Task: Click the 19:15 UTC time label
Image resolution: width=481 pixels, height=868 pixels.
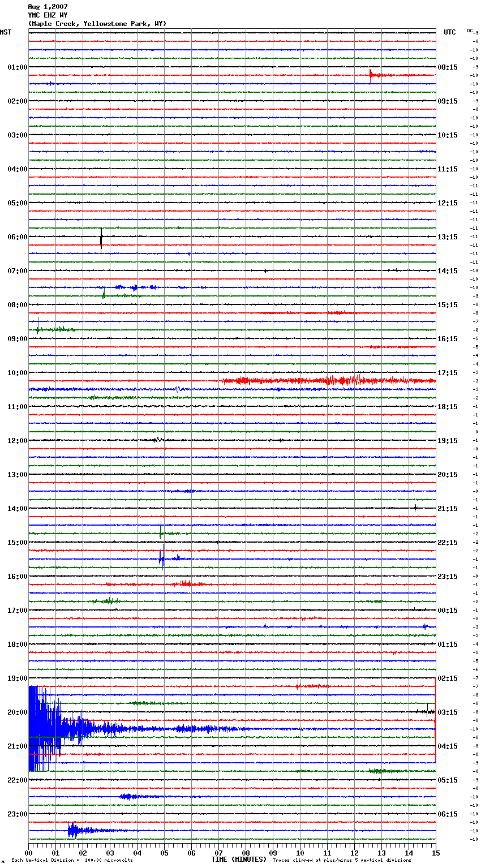Action: (x=448, y=441)
